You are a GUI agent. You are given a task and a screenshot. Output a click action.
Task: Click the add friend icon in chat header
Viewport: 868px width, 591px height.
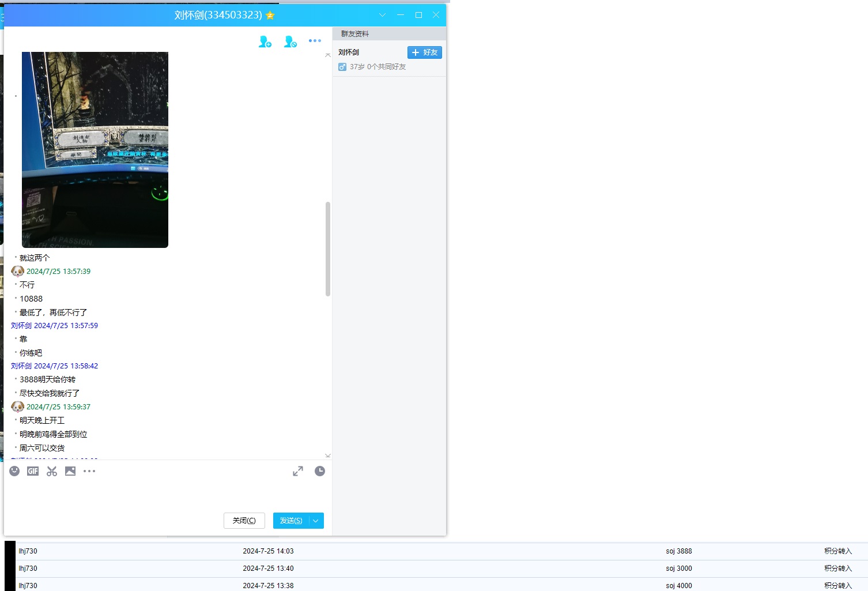pyautogui.click(x=265, y=42)
